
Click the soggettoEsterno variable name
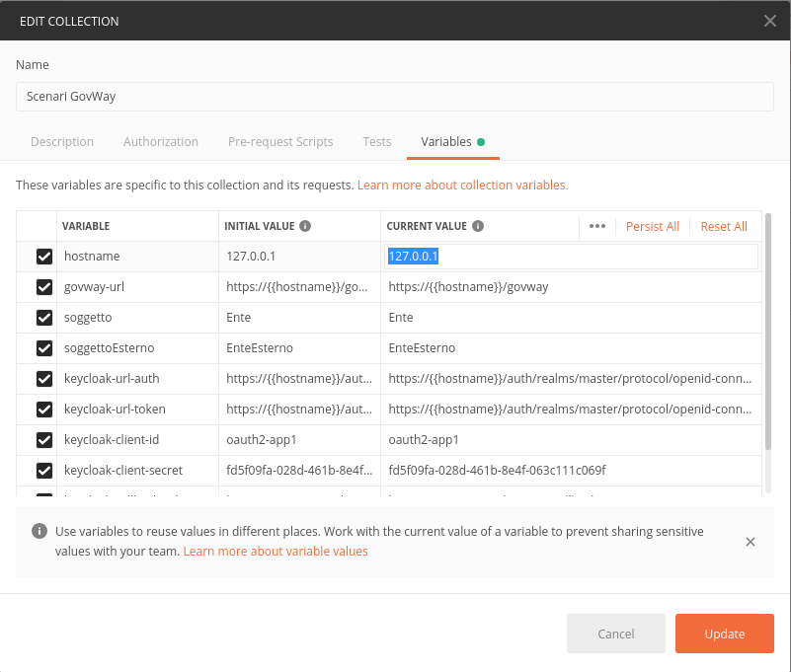pyautogui.click(x=109, y=348)
